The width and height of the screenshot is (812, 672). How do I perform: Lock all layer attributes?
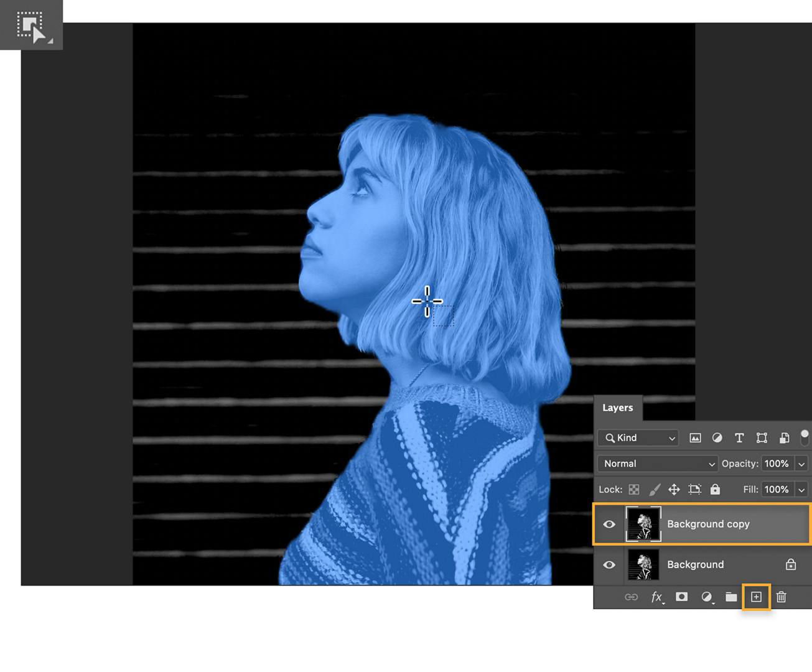click(716, 490)
